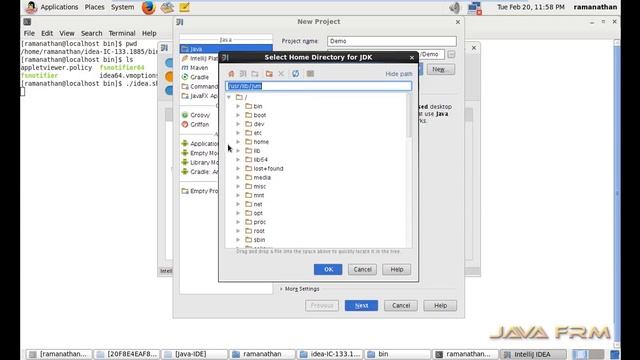Select the root folder in the tree
Image resolution: width=640 pixels, height=360 pixels.
(259, 231)
